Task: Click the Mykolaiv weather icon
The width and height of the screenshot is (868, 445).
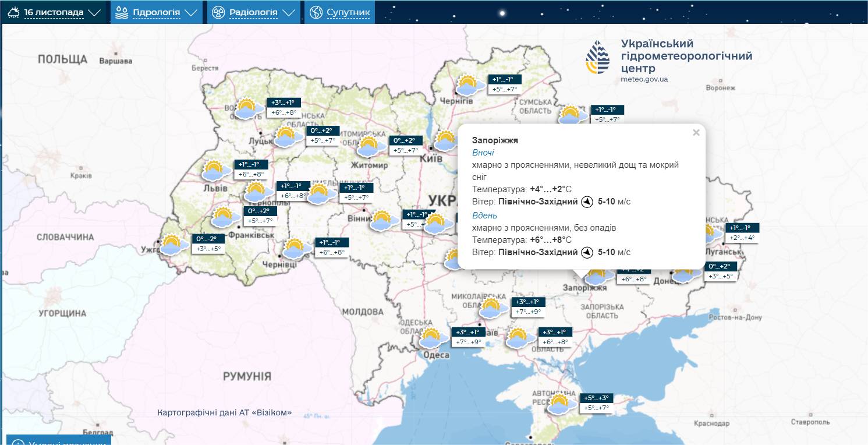Action: pyautogui.click(x=492, y=308)
